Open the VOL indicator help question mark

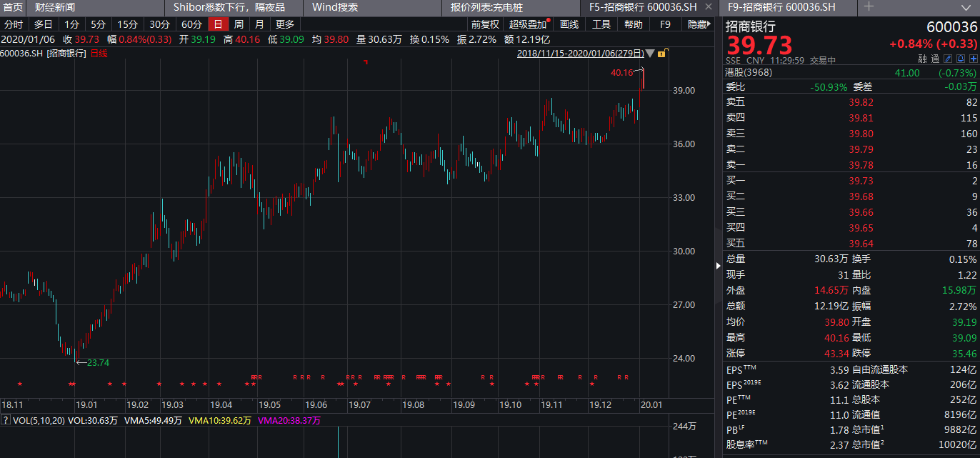[x=6, y=421]
